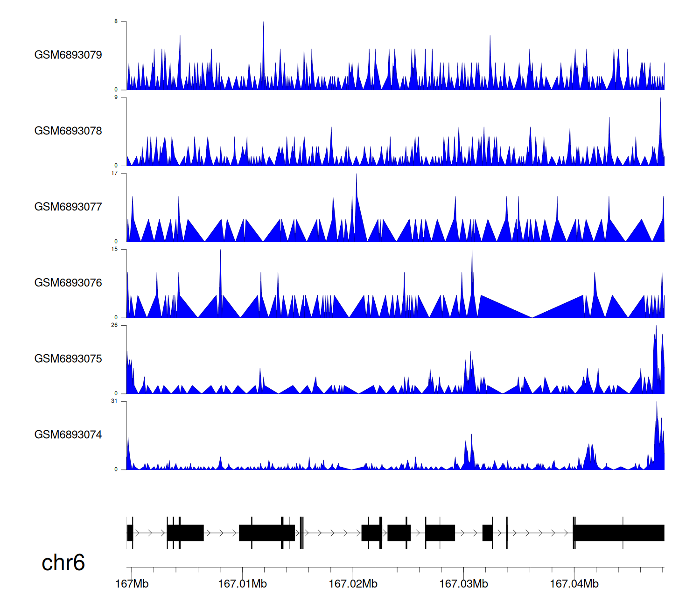700x616 pixels.
Task: Select the 167.01Mb position label
Action: click(242, 584)
